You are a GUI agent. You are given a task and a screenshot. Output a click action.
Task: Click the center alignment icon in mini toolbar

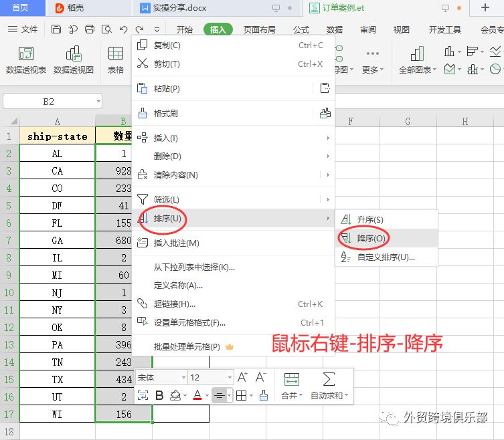pyautogui.click(x=220, y=395)
